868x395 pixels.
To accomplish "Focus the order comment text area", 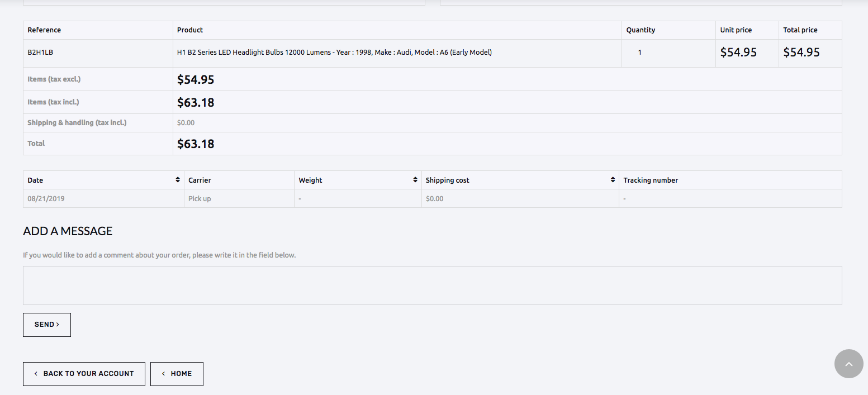I will 432,285.
